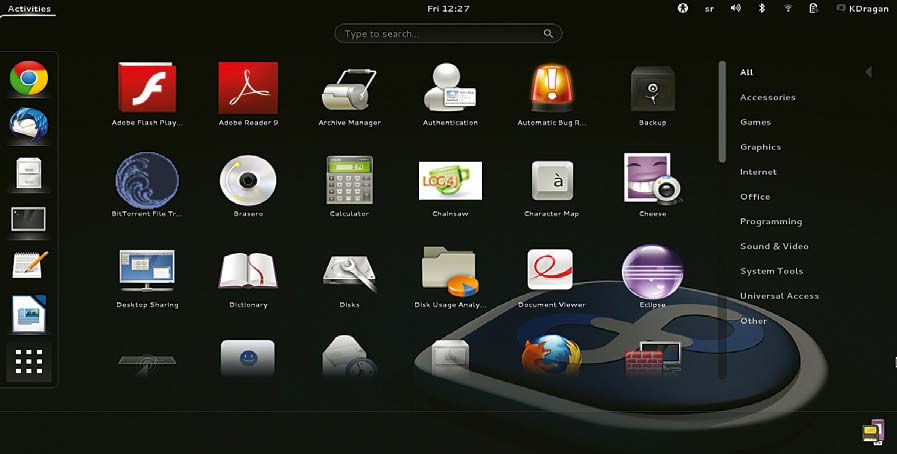Launch the Backup application
Viewport: 897px width, 454px height.
[x=653, y=89]
